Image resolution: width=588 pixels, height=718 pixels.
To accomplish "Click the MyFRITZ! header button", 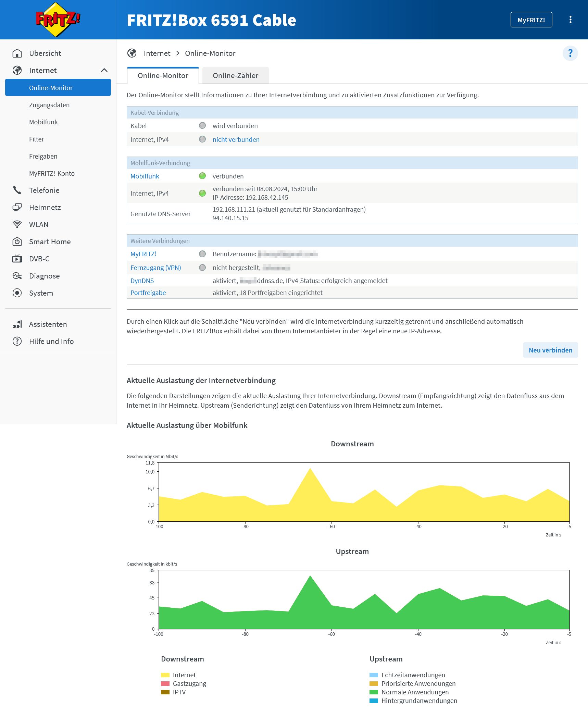I will tap(531, 20).
